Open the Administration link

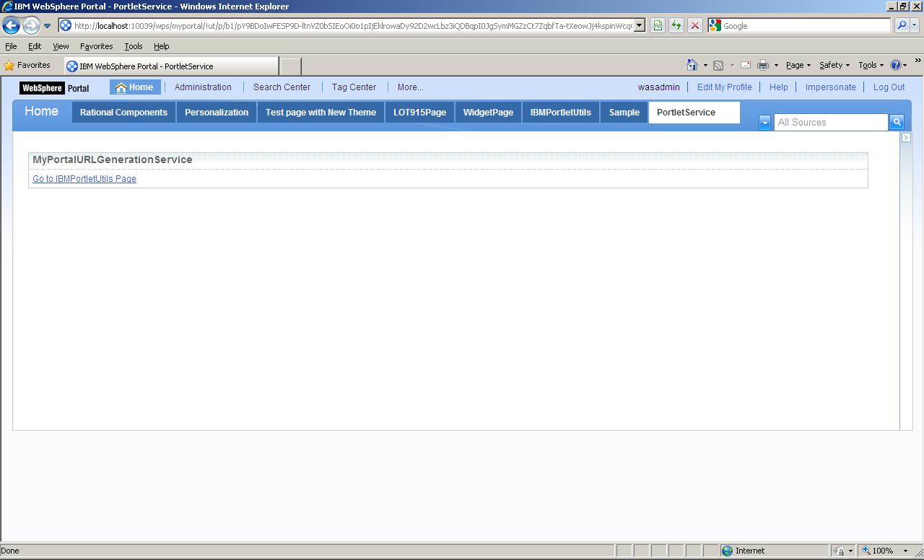coord(203,87)
